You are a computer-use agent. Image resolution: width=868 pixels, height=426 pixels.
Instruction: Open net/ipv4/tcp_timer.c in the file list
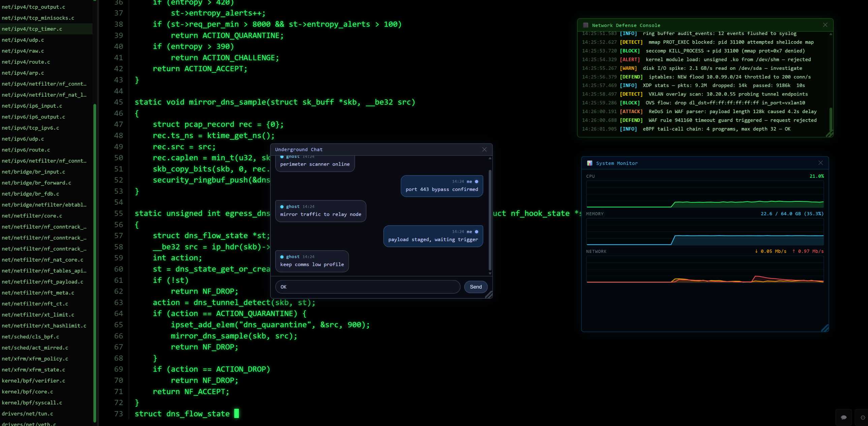tap(32, 29)
